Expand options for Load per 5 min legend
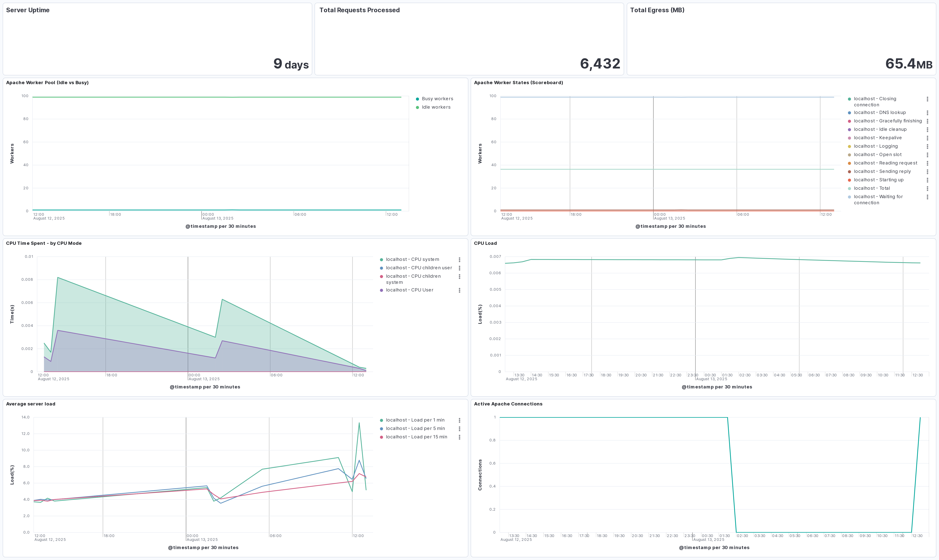This screenshot has height=560, width=939. point(459,429)
